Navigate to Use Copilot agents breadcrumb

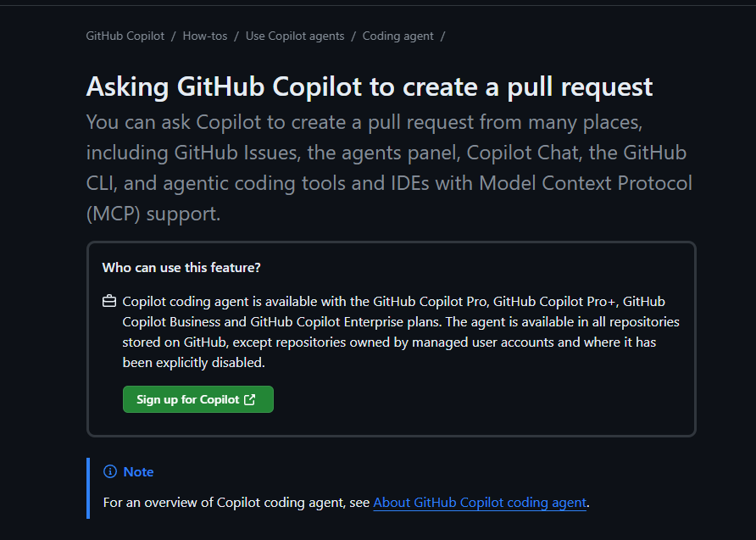click(295, 36)
